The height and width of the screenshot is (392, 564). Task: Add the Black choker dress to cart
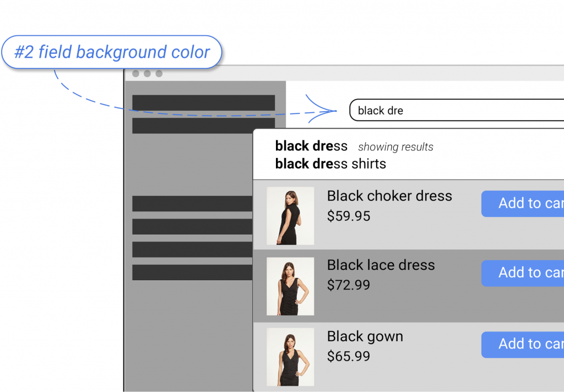point(529,203)
